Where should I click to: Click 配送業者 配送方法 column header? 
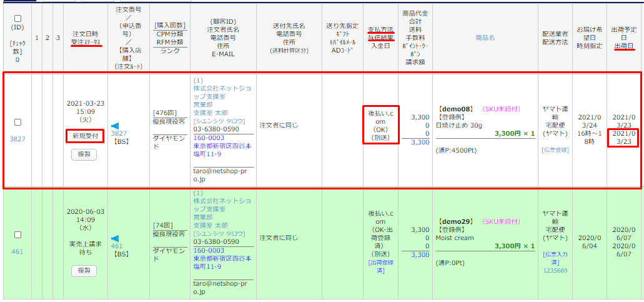click(555, 38)
